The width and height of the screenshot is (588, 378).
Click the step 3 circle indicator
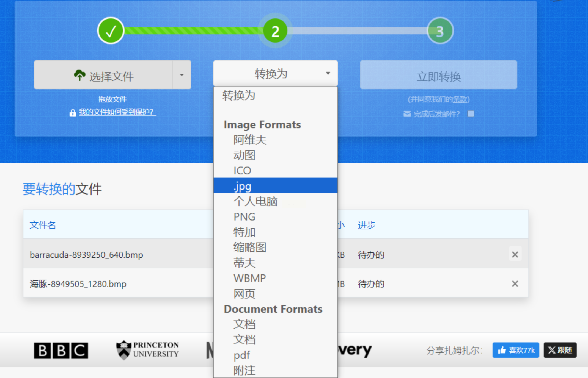pyautogui.click(x=440, y=31)
